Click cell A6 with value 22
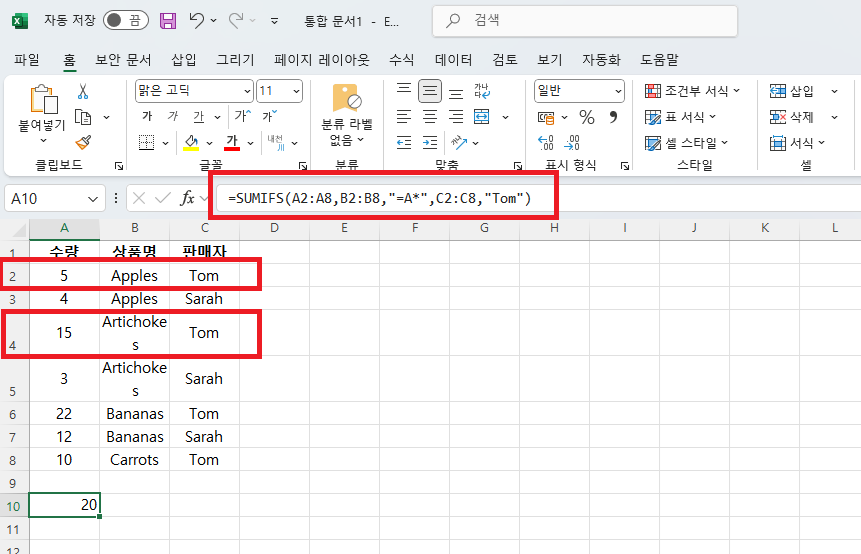Viewport: 861px width, 554px height. coord(64,413)
